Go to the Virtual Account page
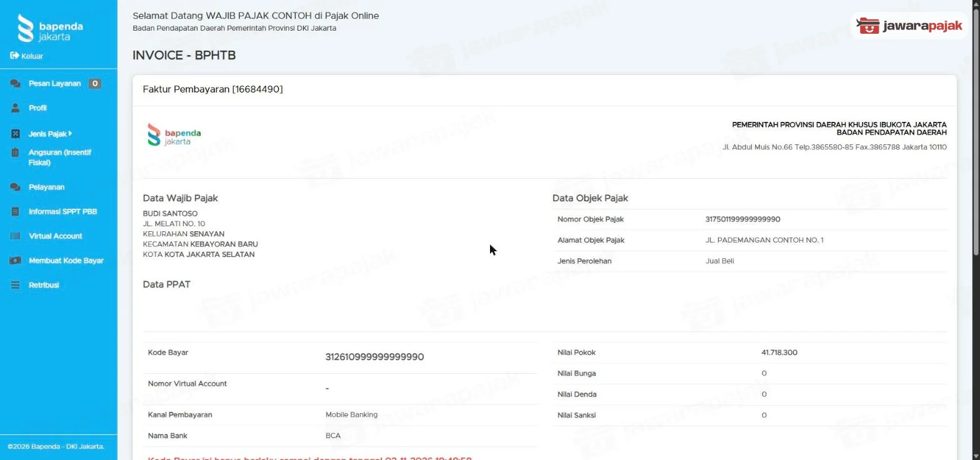 coord(55,236)
